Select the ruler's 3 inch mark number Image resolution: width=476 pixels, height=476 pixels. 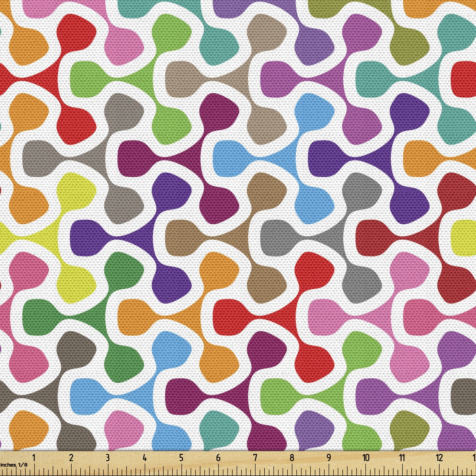point(108,458)
